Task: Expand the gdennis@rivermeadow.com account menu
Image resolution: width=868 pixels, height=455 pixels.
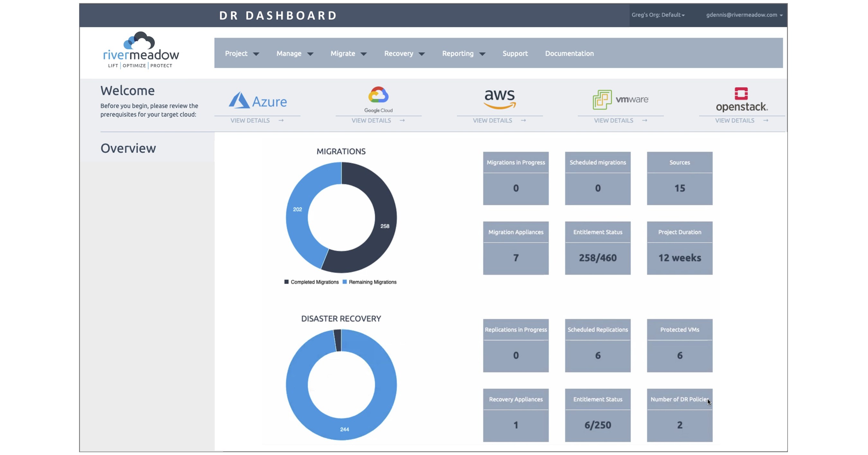Action: pos(743,15)
